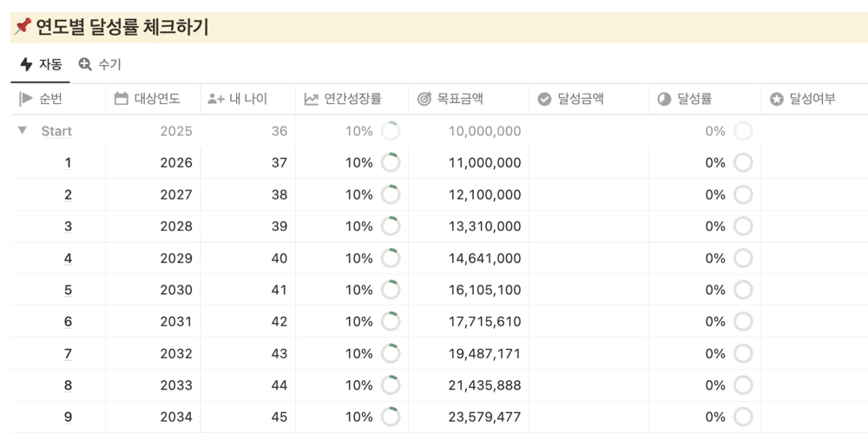Open row number 9 page
The width and height of the screenshot is (868, 433).
point(68,417)
